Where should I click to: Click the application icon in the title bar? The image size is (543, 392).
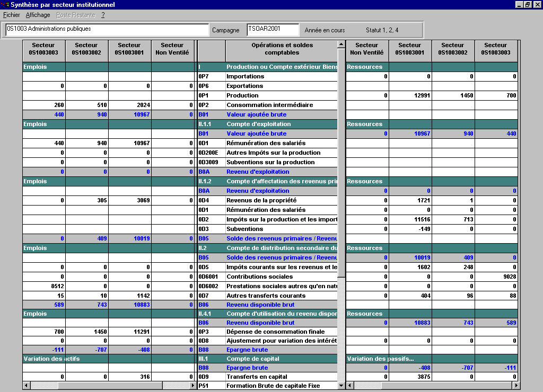pos(5,4)
